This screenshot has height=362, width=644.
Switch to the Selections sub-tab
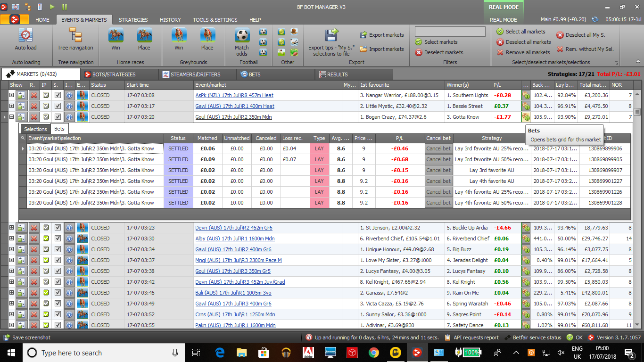pyautogui.click(x=35, y=129)
